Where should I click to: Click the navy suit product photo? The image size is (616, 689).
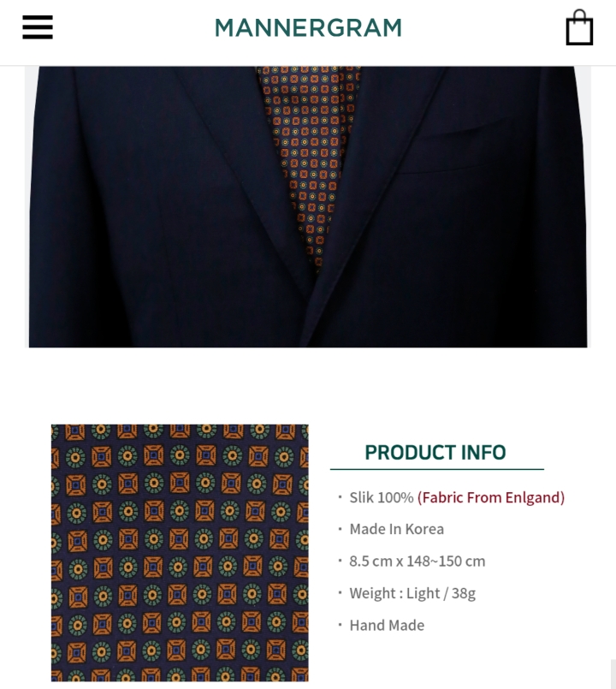pyautogui.click(x=307, y=206)
